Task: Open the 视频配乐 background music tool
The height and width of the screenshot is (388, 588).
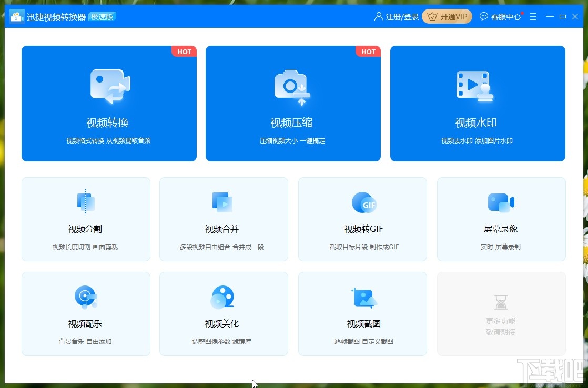Action: 86,313
